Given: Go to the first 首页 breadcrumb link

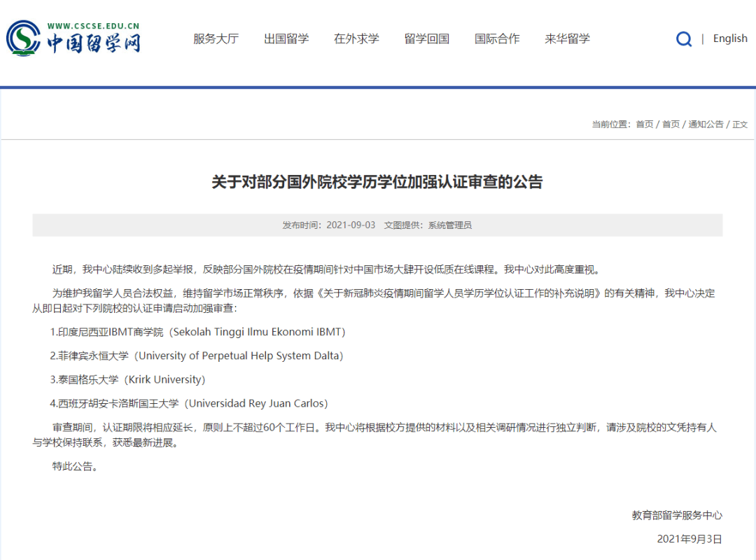Looking at the screenshot, I should (x=645, y=125).
